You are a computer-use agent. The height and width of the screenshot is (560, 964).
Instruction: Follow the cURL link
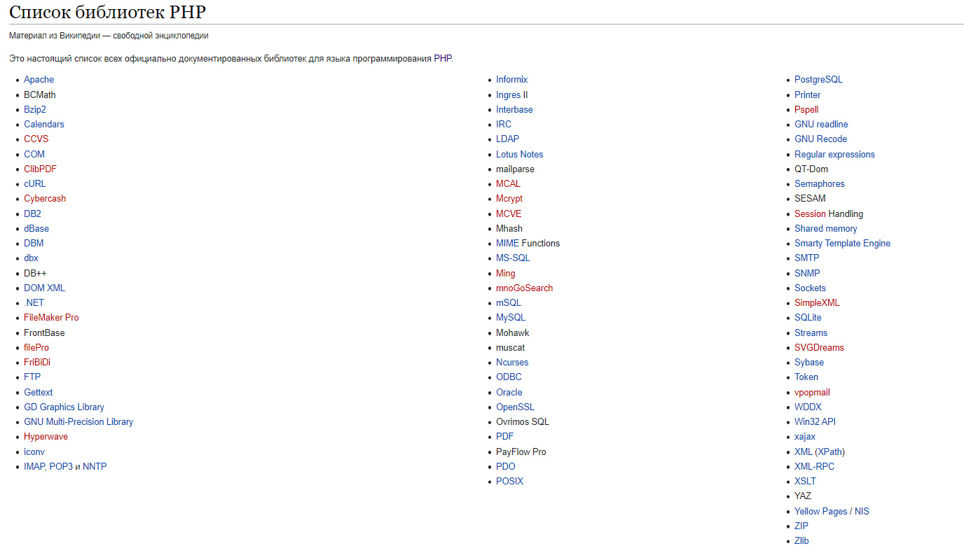[35, 184]
